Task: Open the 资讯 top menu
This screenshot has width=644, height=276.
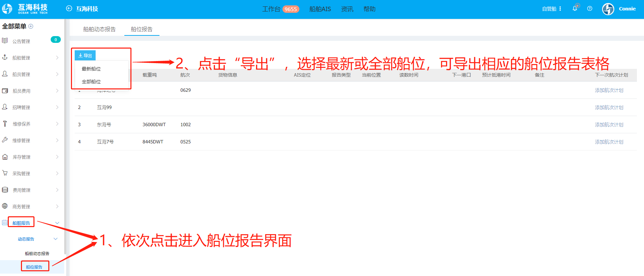Action: [347, 9]
